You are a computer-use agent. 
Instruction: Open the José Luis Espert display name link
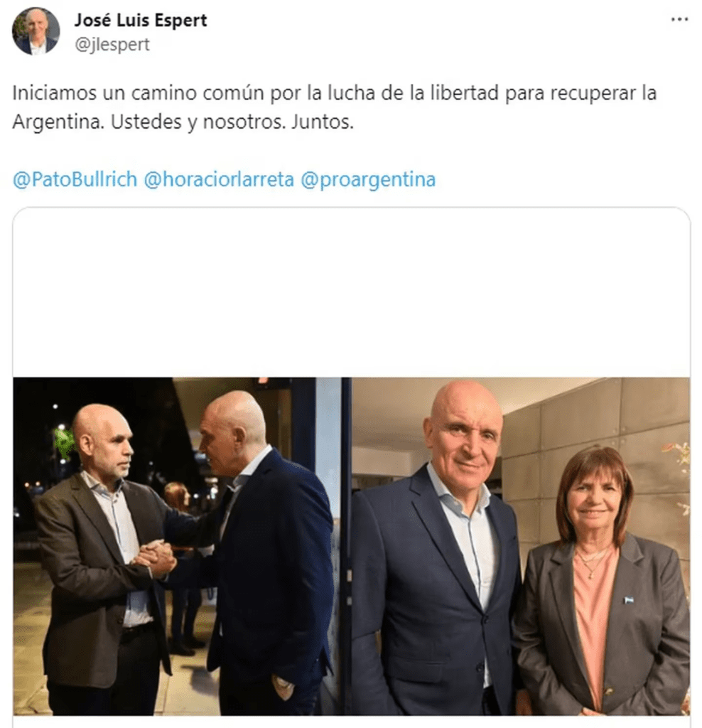click(141, 20)
